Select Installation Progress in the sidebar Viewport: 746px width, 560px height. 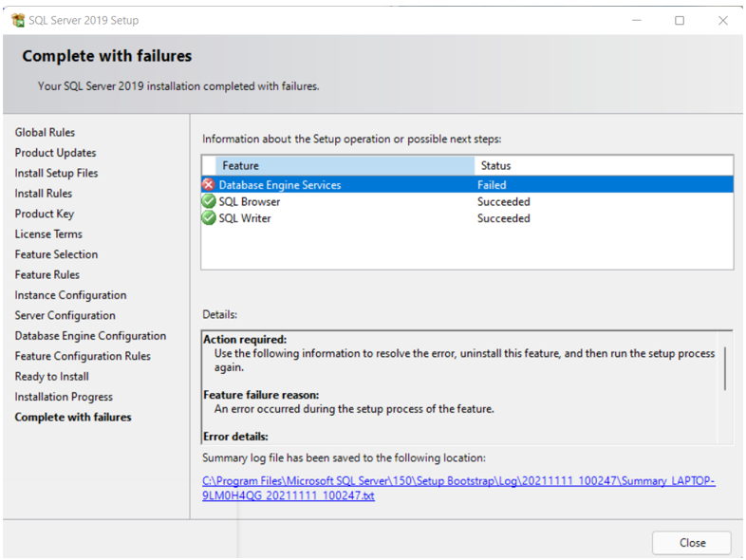[x=64, y=397]
